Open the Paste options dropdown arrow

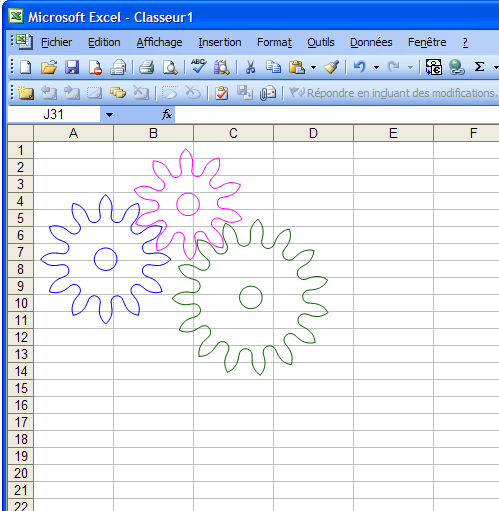point(313,67)
